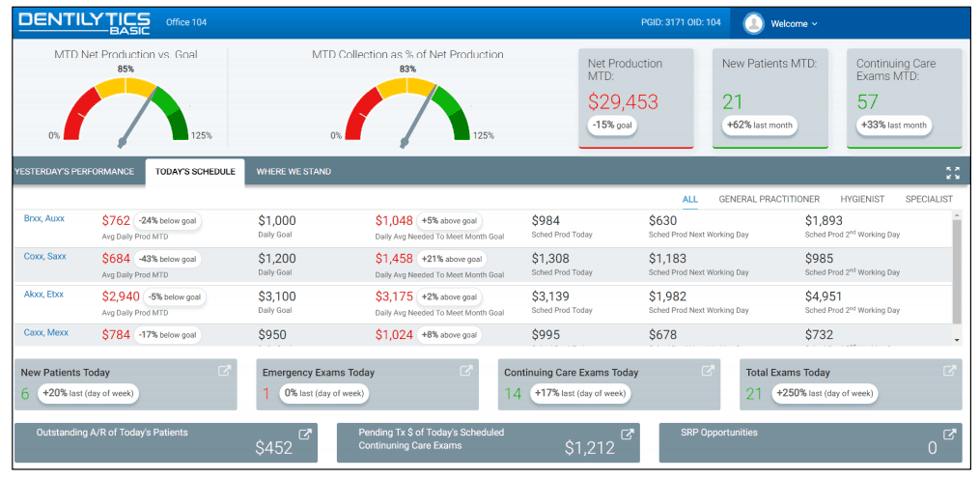Select Today's Schedule tab

[x=195, y=172]
